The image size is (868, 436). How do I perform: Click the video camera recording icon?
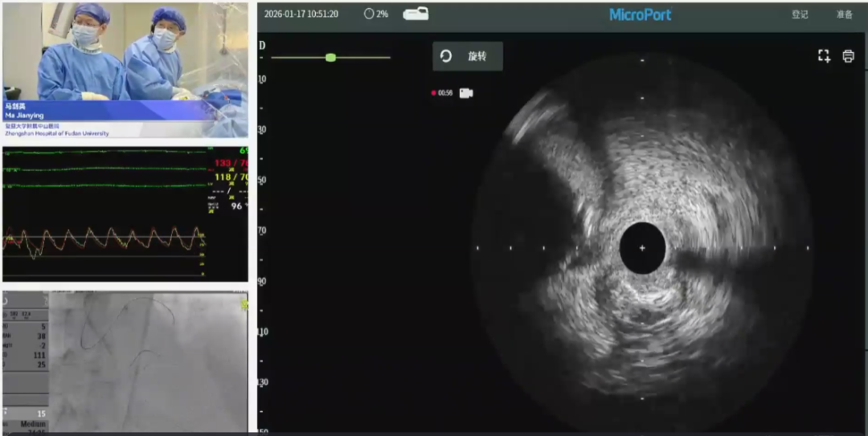[x=466, y=93]
